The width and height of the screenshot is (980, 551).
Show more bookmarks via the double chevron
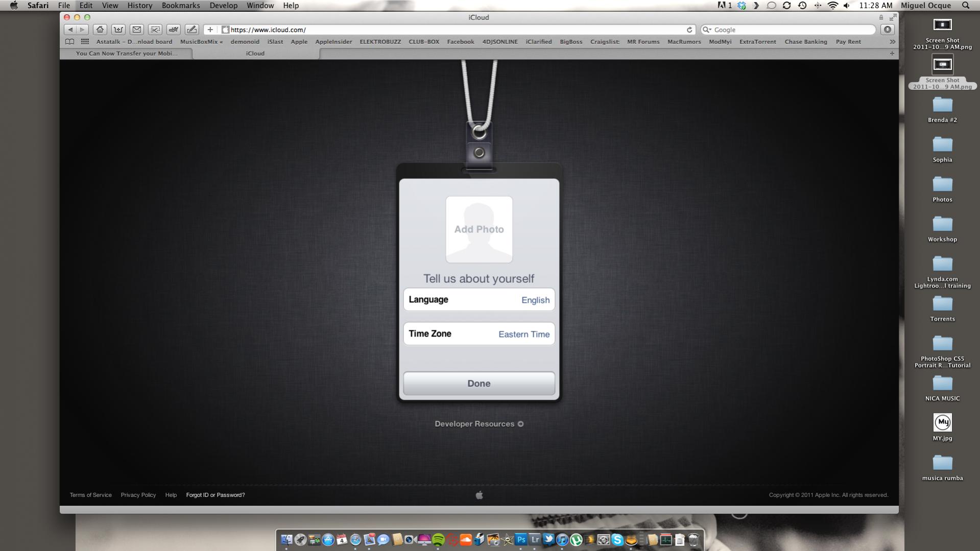coord(892,42)
